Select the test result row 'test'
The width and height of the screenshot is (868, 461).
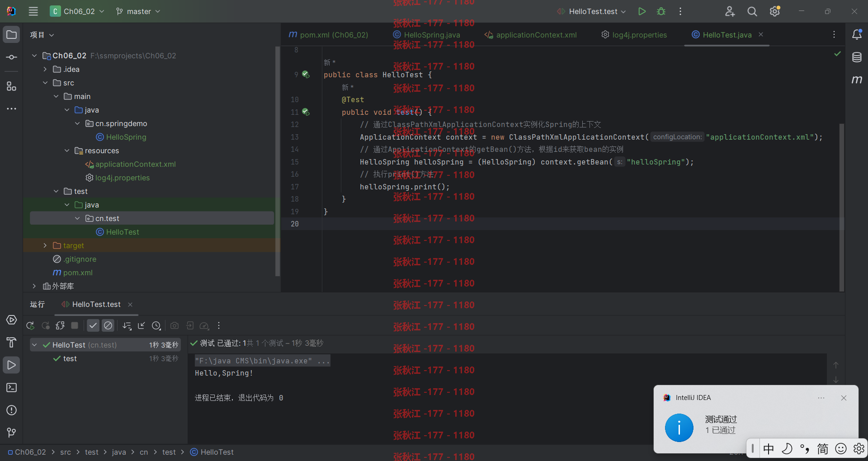pyautogui.click(x=105, y=358)
